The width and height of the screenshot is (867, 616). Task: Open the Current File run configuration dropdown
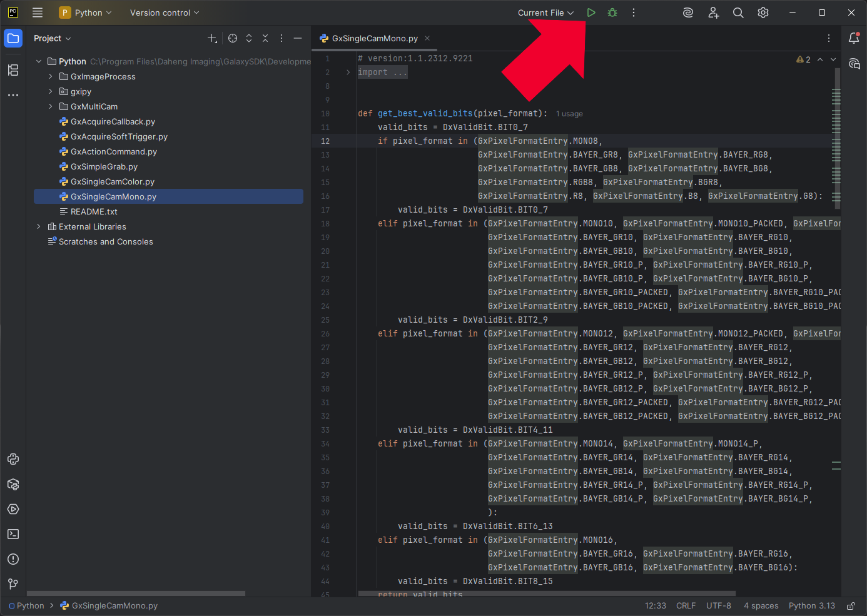(x=545, y=13)
